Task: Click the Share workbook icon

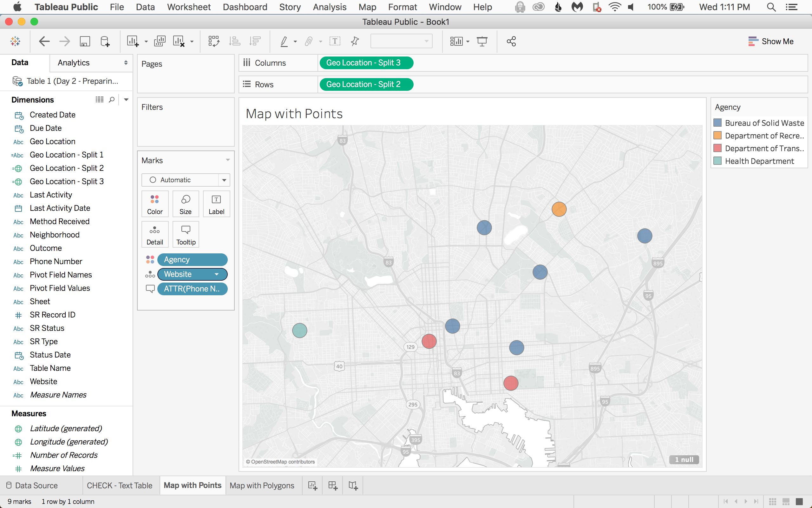Action: coord(511,41)
